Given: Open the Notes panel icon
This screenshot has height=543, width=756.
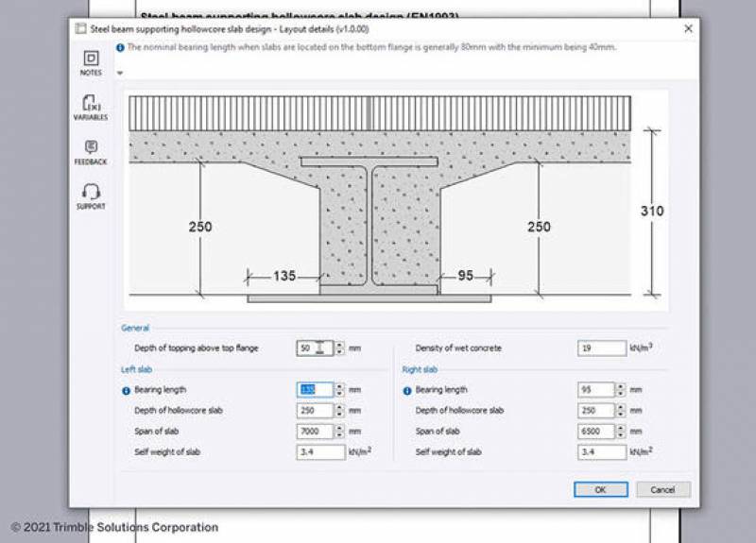Looking at the screenshot, I should (91, 59).
